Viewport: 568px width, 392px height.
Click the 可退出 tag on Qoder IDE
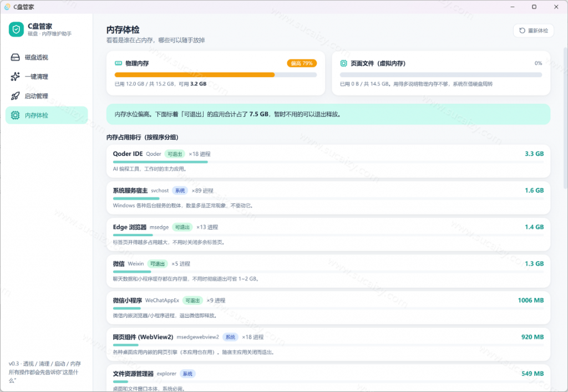(x=175, y=154)
